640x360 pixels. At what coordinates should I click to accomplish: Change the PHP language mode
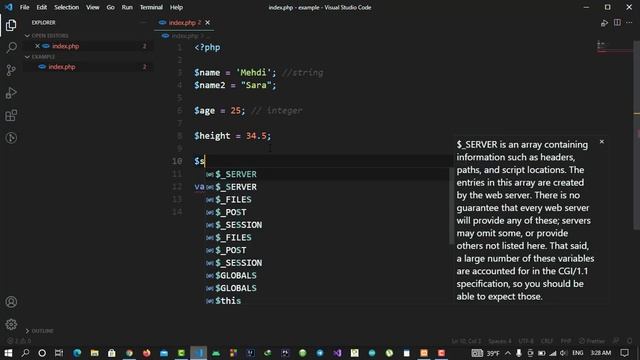click(x=566, y=341)
